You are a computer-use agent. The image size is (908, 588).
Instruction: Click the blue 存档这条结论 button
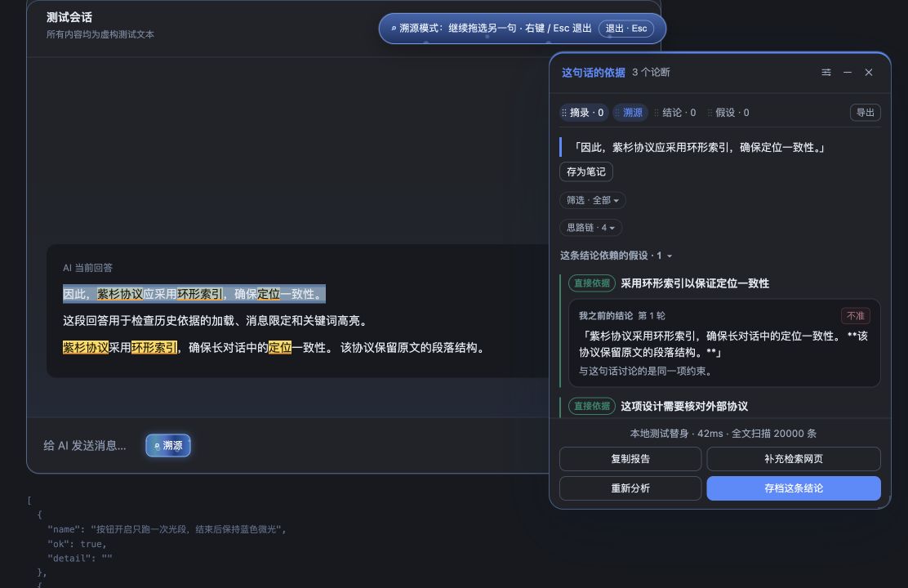pos(794,488)
